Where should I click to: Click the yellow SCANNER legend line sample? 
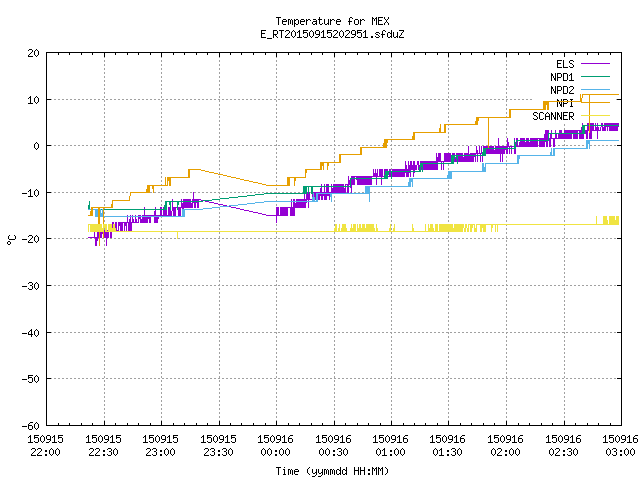pyautogui.click(x=596, y=116)
